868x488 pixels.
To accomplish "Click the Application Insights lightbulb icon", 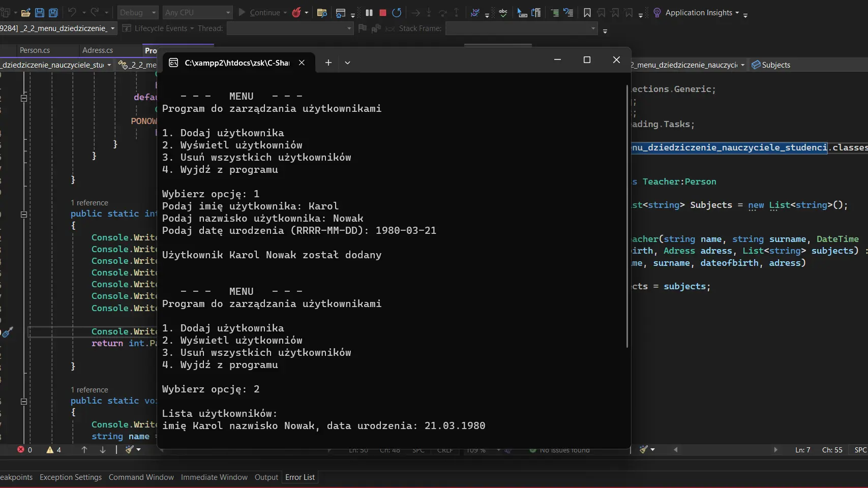I will coord(657,13).
